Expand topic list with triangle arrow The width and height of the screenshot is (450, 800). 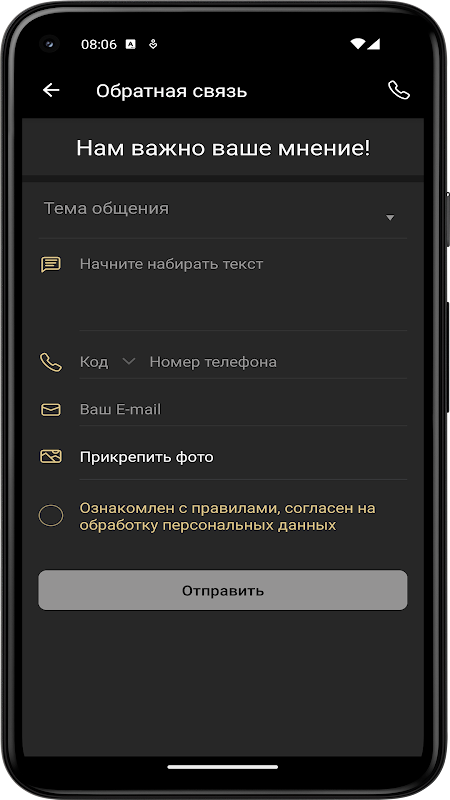tap(390, 218)
